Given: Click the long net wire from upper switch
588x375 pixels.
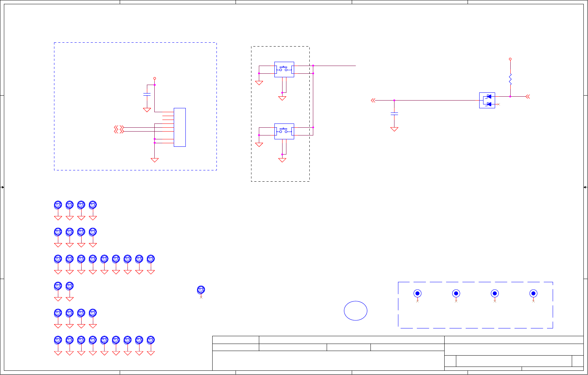Looking at the screenshot, I should tap(334, 66).
